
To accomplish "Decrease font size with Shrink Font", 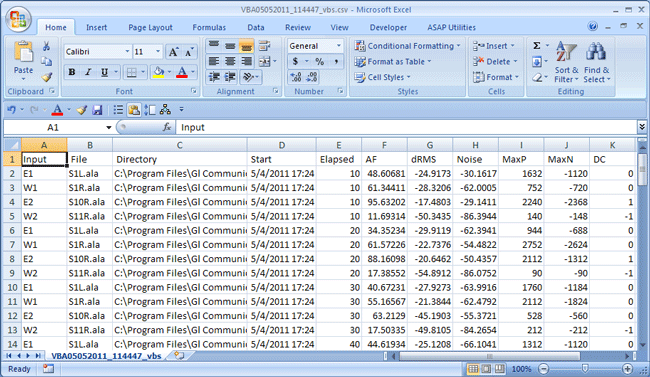I will 189,52.
